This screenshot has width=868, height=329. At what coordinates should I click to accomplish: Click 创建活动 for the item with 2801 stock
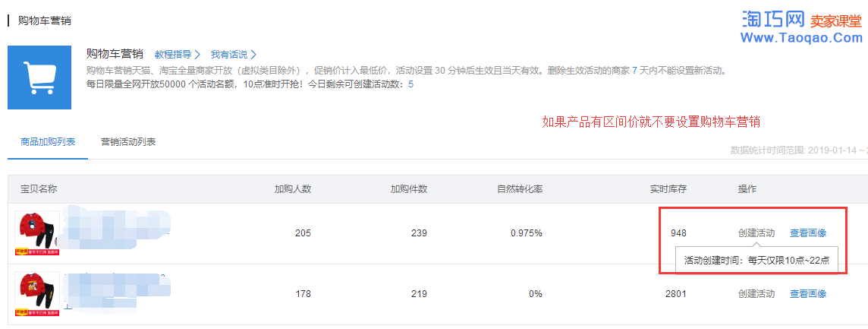click(x=756, y=294)
